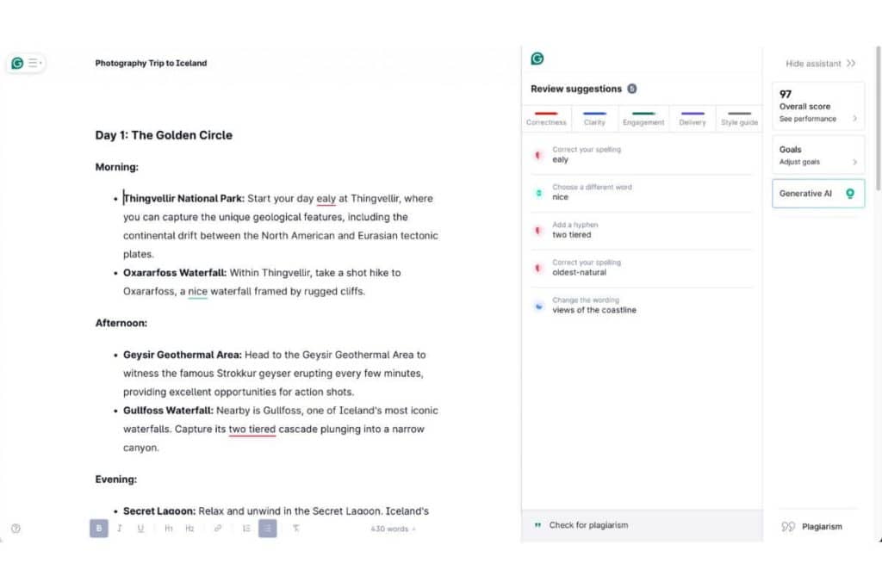Image resolution: width=882 pixels, height=588 pixels.
Task: Expand the 430 words count menu
Action: (393, 529)
